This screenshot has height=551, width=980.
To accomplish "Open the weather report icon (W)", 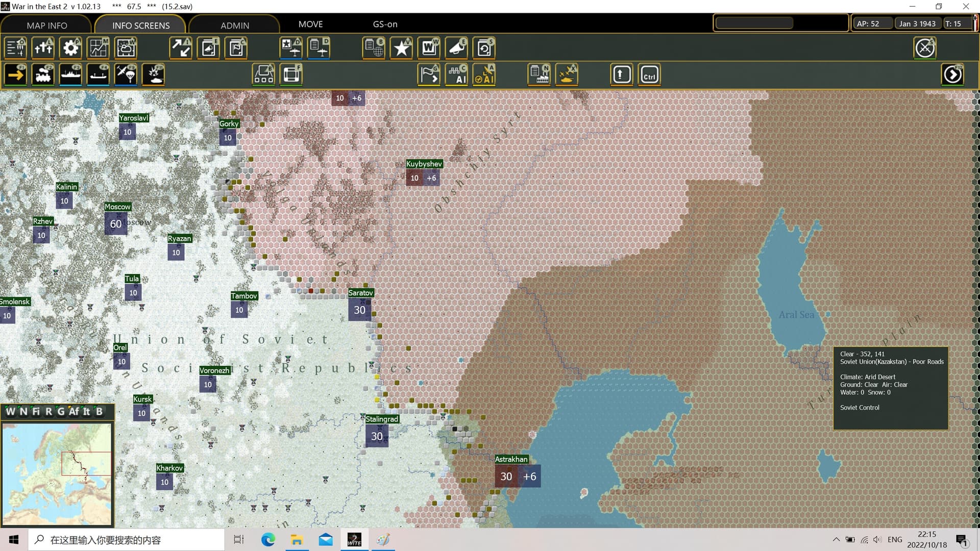I will [126, 48].
